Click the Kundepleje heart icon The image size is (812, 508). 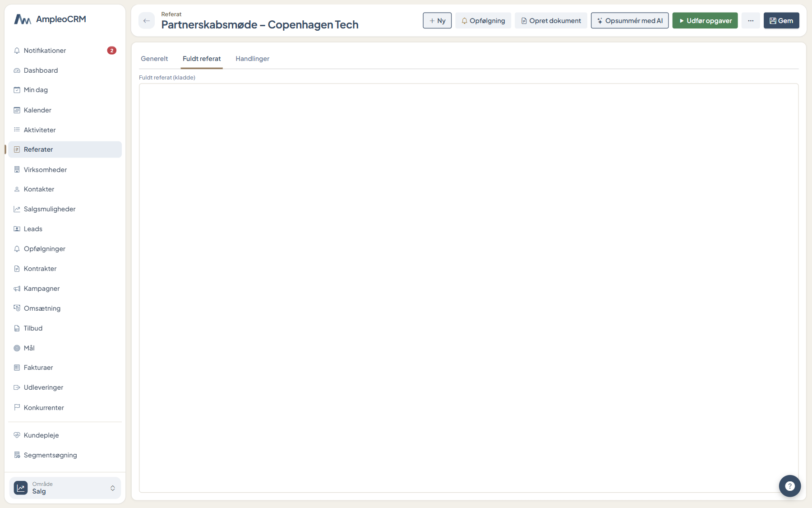pos(17,435)
